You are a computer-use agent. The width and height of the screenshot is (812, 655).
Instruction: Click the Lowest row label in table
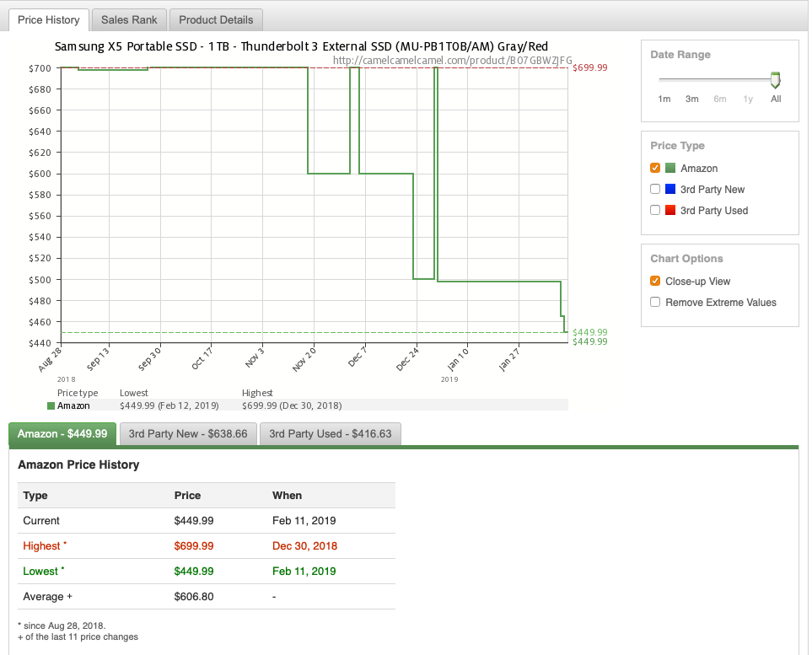pos(44,571)
